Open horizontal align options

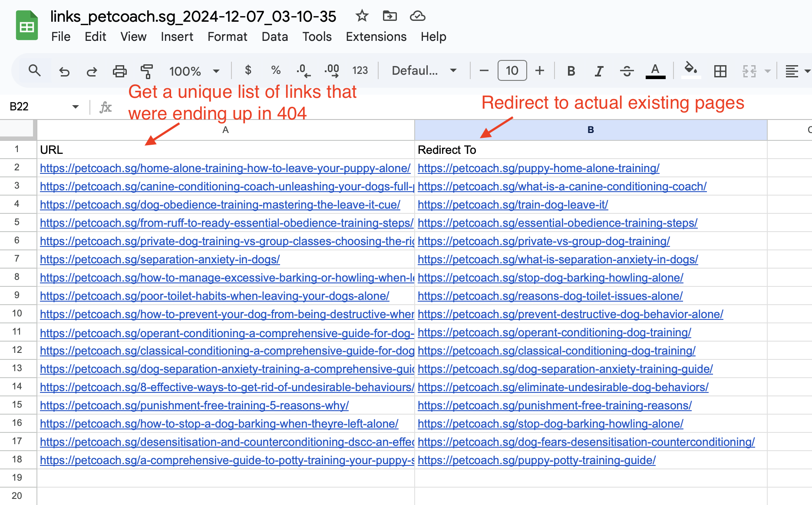point(797,71)
